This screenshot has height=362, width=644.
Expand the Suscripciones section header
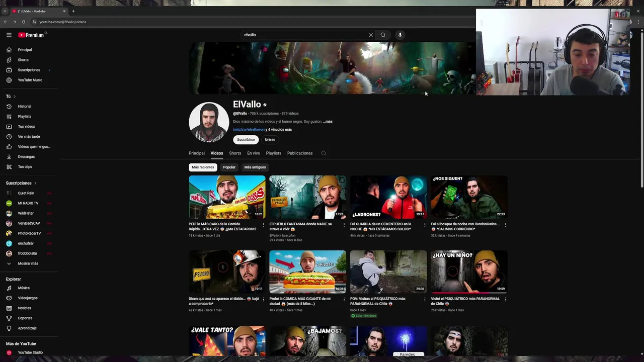point(21,183)
